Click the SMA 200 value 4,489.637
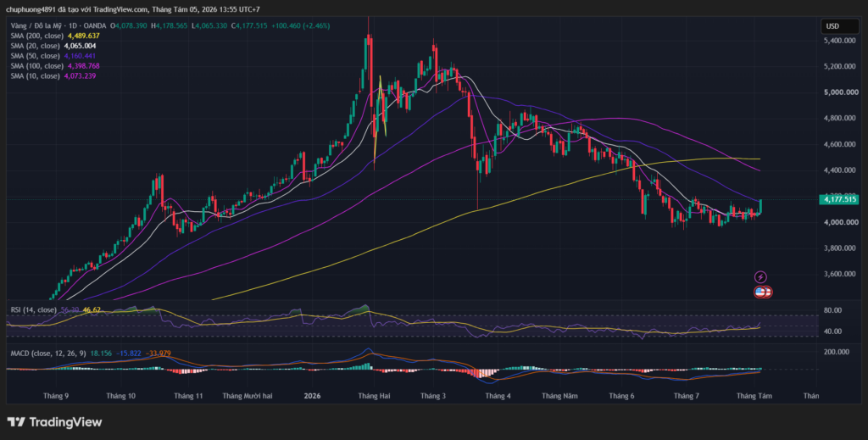The height and width of the screenshot is (440, 868). [84, 36]
